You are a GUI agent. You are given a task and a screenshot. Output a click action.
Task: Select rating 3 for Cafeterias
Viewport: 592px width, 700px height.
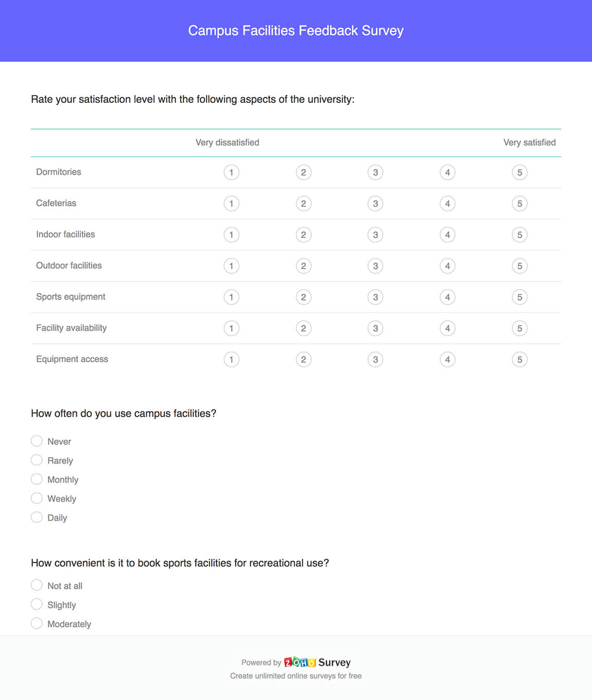[375, 204]
